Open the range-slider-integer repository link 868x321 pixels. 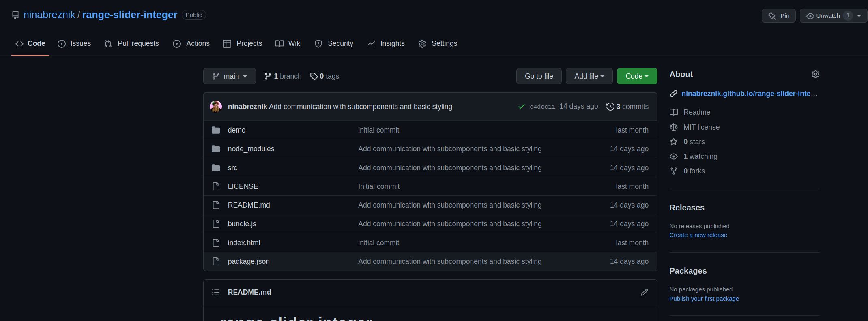pyautogui.click(x=130, y=15)
